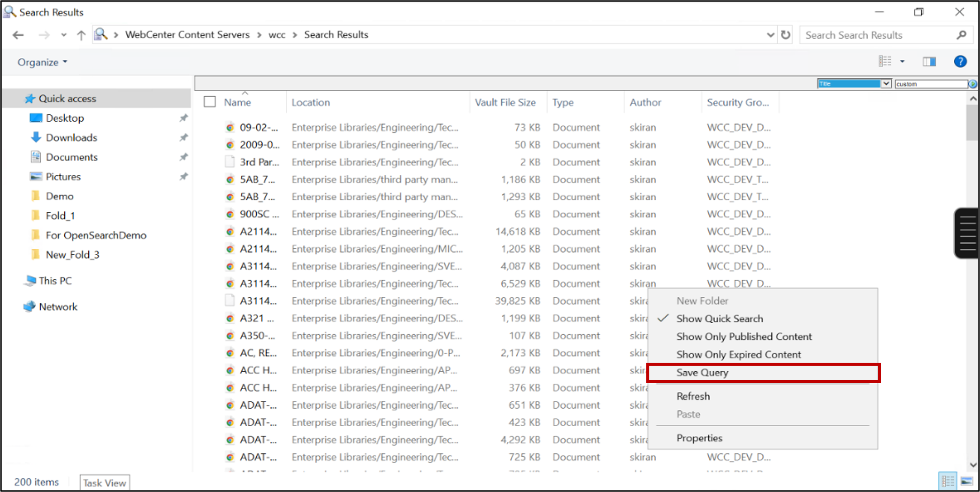Toggle Show Only Published Content
The image size is (980, 492).
point(744,337)
